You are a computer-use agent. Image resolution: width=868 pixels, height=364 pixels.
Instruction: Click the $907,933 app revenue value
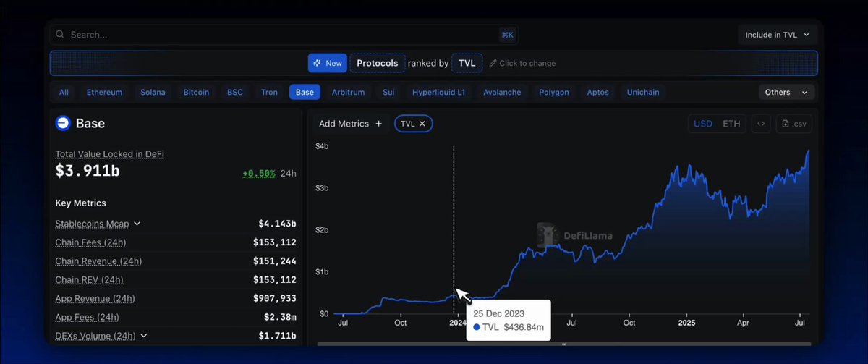tap(274, 298)
